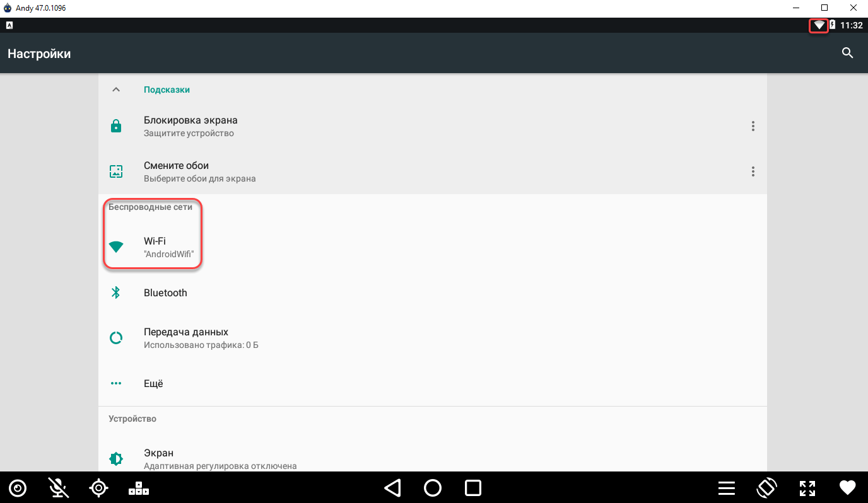The height and width of the screenshot is (503, 868).
Task: Open the Ещё more settings entry
Action: 433,383
